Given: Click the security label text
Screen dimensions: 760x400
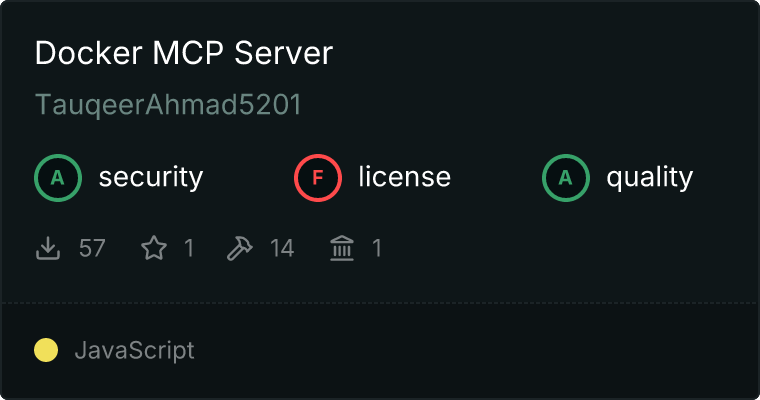Looking at the screenshot, I should (151, 177).
